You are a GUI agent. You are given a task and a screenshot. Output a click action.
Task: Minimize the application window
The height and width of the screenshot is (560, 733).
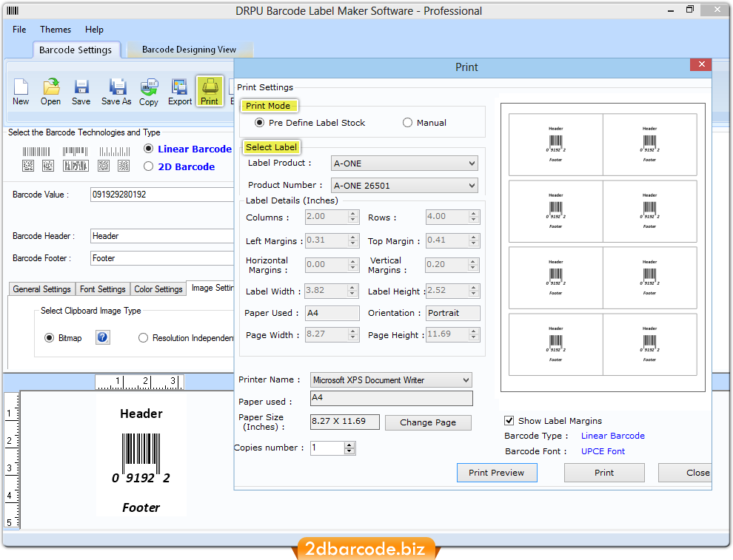click(x=670, y=10)
